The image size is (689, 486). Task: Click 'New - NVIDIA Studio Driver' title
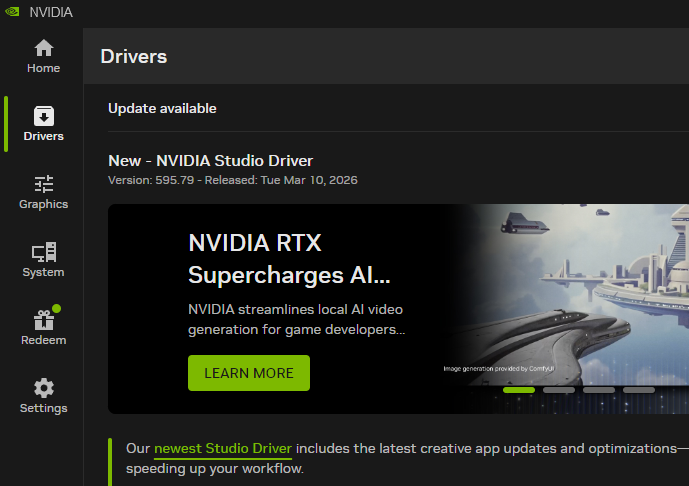tap(210, 161)
